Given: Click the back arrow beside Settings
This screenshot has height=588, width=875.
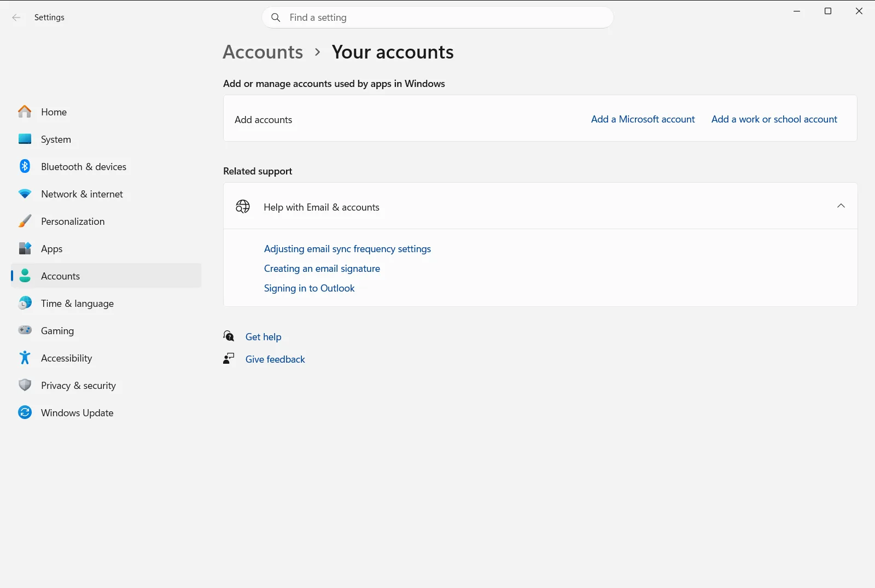Looking at the screenshot, I should (16, 18).
